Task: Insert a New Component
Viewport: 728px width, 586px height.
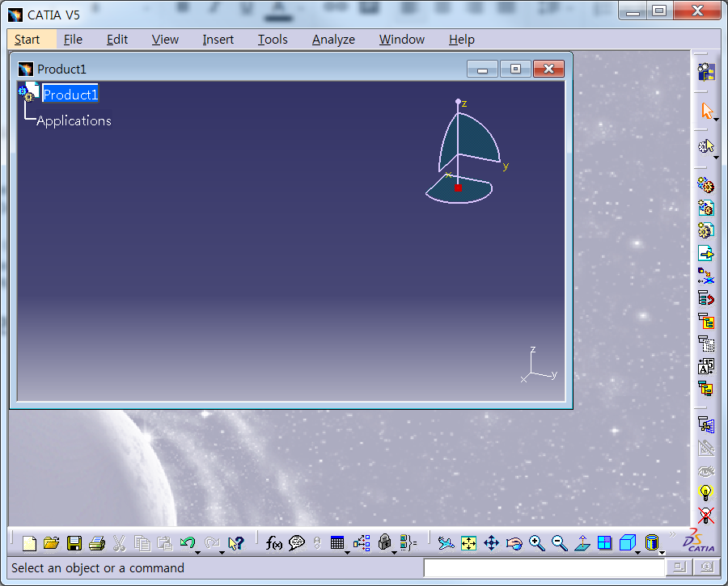Action: click(x=705, y=184)
